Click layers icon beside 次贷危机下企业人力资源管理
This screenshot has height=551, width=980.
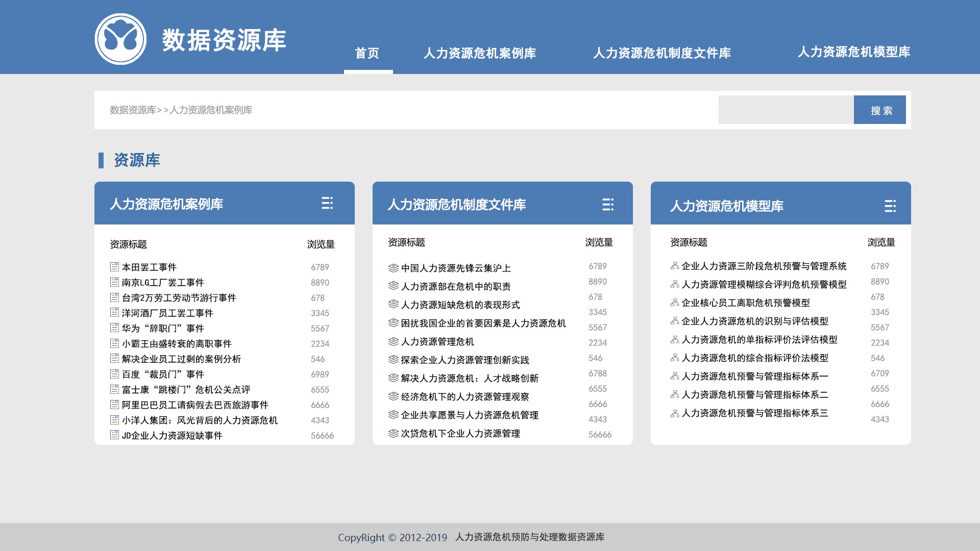click(393, 433)
